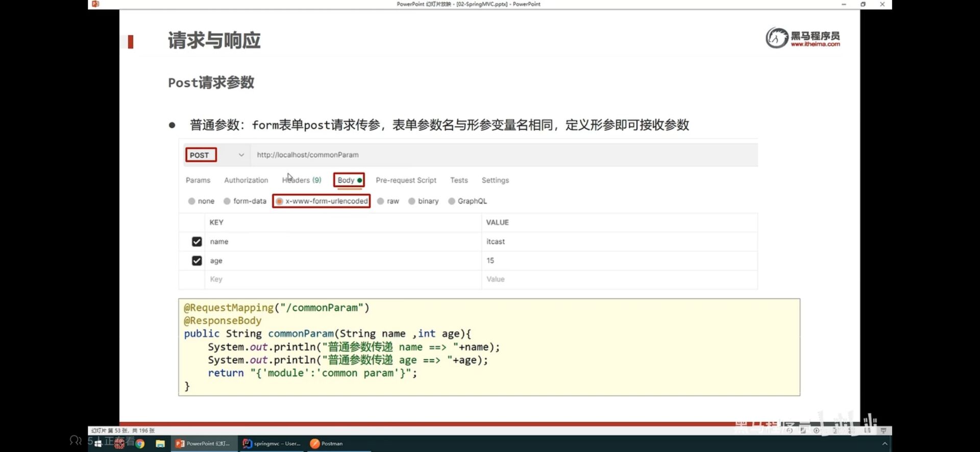Launch Chrome from the taskbar
Image resolution: width=980 pixels, height=452 pixels.
click(140, 444)
